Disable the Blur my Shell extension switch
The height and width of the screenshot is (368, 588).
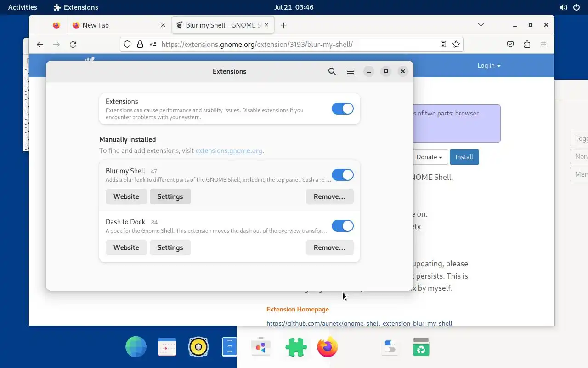coord(343,175)
